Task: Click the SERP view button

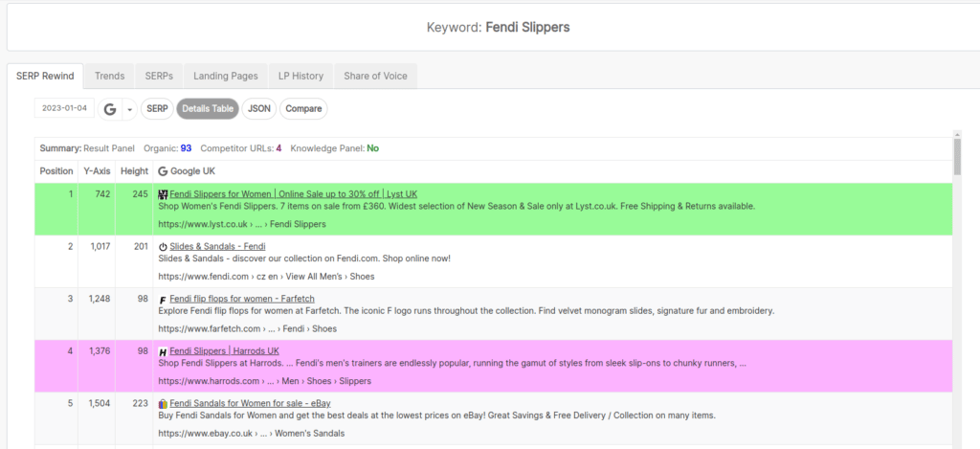Action: click(x=157, y=109)
